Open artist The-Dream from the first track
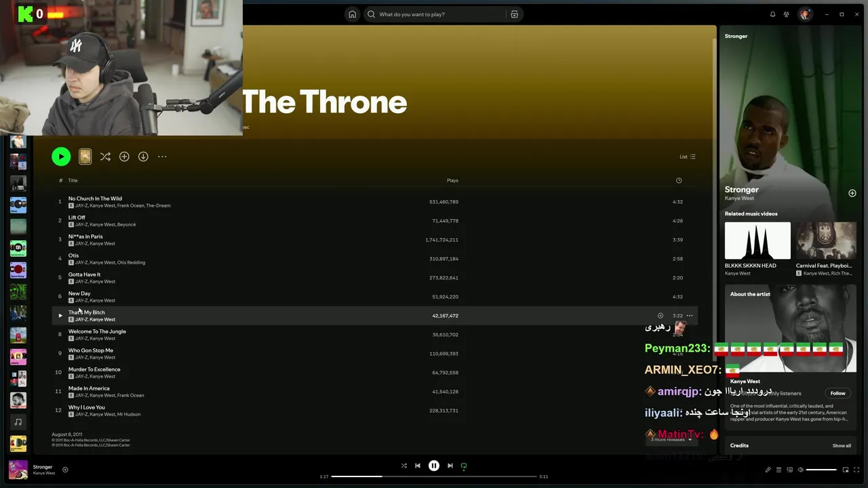This screenshot has width=868, height=488. click(158, 205)
